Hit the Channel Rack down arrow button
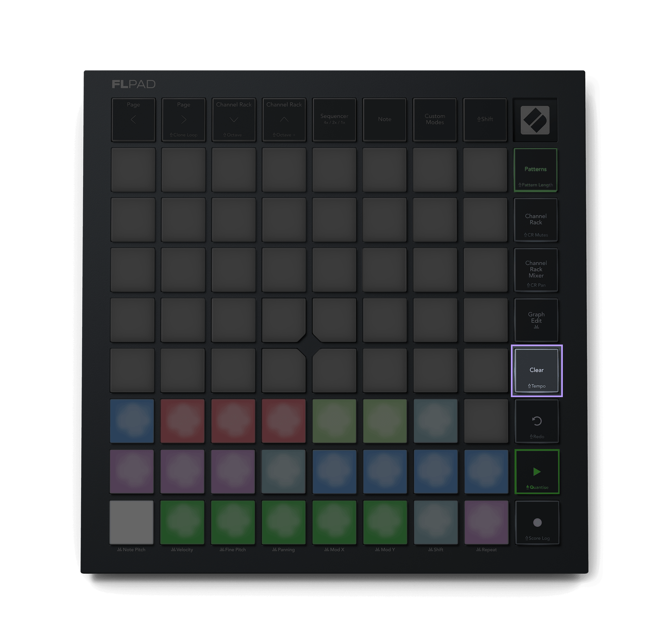 click(234, 120)
